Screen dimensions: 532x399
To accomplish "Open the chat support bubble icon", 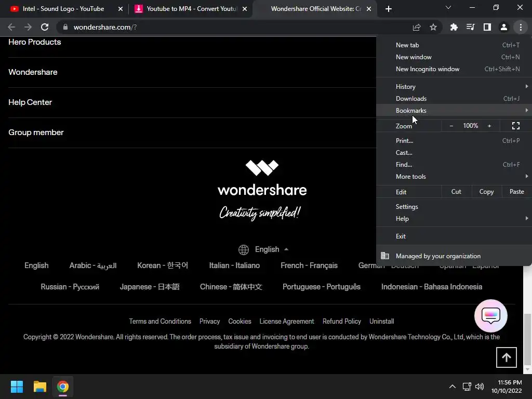I will (x=490, y=316).
